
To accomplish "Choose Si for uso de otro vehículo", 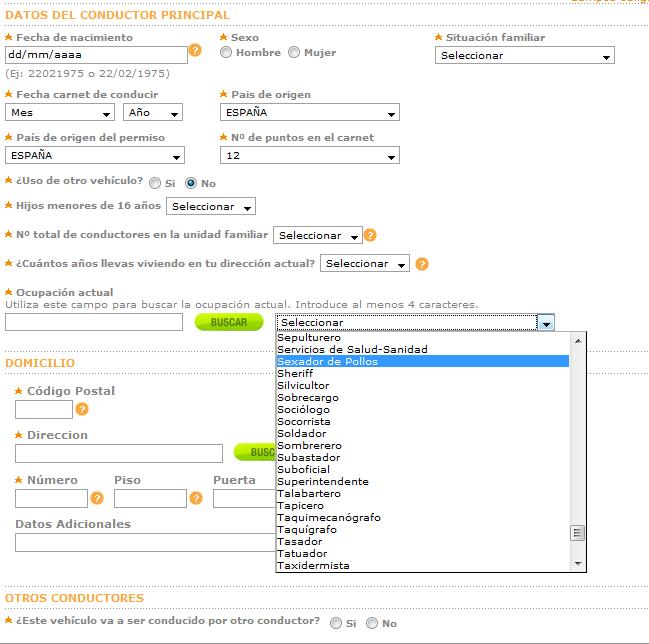I will [x=155, y=183].
